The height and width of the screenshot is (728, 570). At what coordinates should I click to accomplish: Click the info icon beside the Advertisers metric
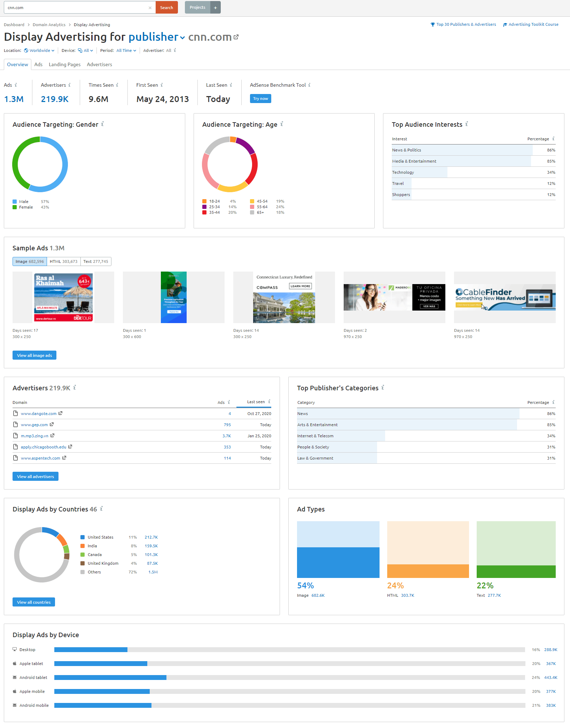(x=69, y=85)
